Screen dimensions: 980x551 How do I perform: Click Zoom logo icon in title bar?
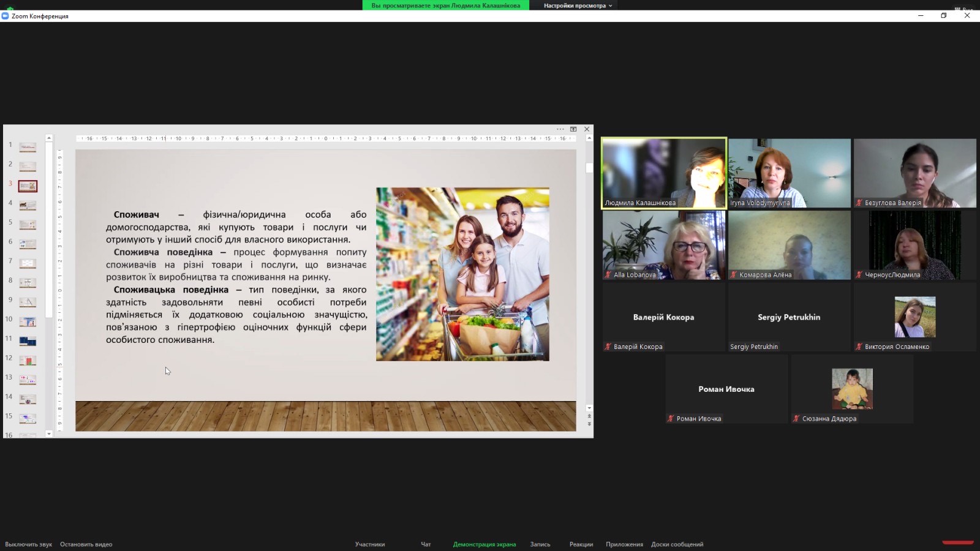[5, 16]
